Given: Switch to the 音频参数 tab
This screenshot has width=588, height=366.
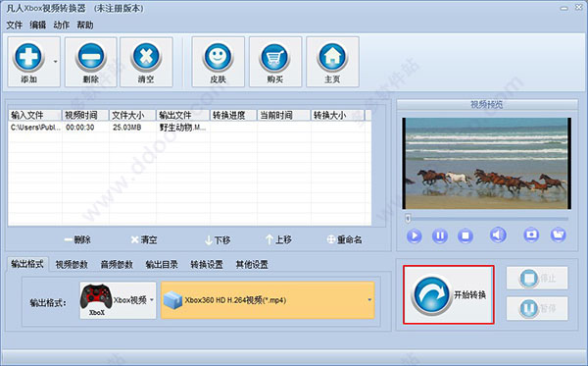Looking at the screenshot, I should pyautogui.click(x=117, y=265).
